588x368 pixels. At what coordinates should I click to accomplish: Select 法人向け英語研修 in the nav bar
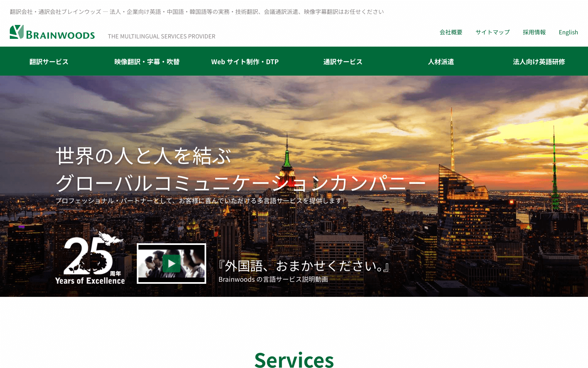click(539, 62)
